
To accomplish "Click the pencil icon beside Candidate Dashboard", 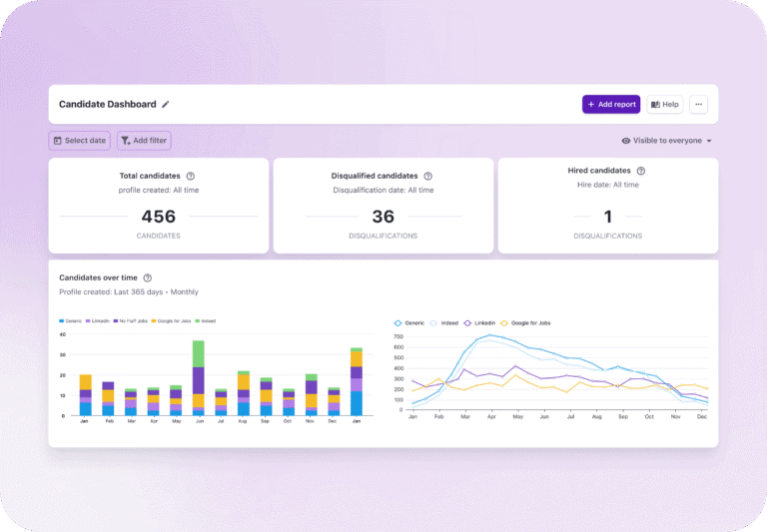I will tap(166, 104).
